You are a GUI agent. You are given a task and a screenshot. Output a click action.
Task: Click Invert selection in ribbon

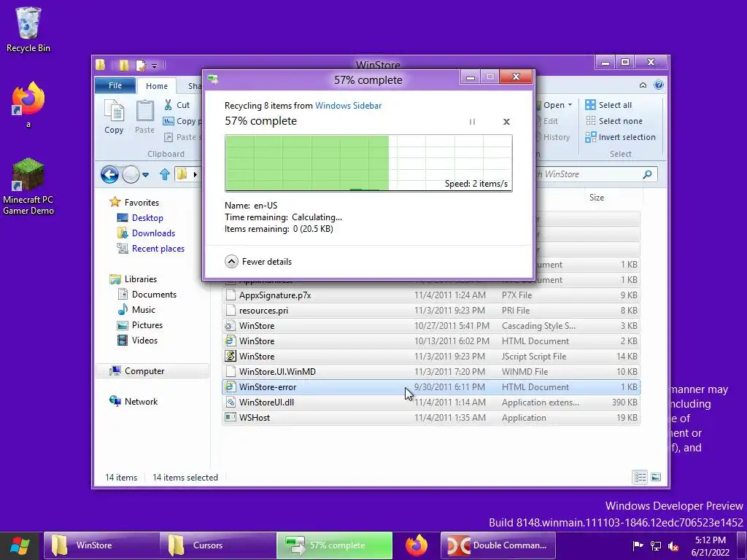pyautogui.click(x=620, y=137)
